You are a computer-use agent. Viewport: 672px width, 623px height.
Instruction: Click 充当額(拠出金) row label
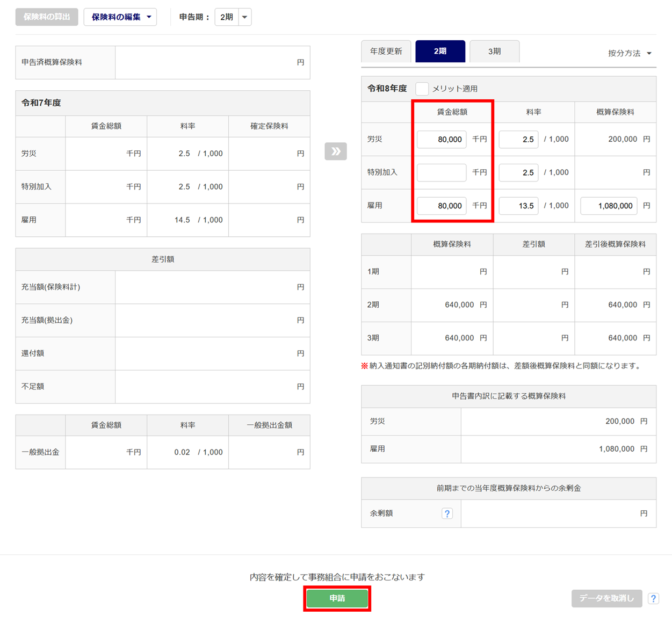point(47,320)
